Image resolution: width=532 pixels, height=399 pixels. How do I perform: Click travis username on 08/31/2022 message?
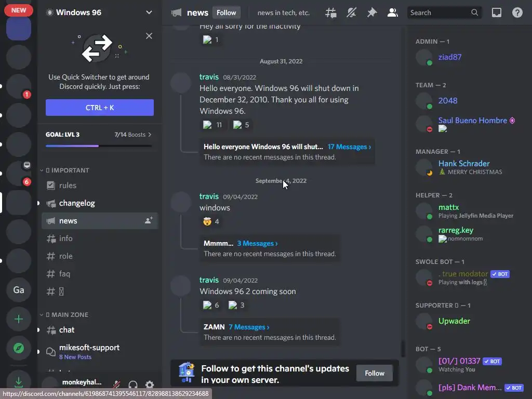point(209,77)
